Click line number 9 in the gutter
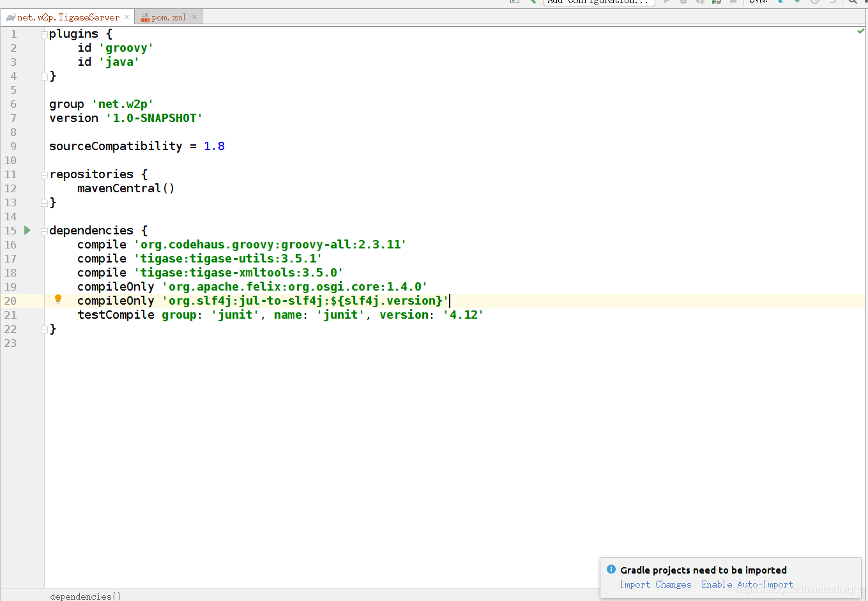This screenshot has width=868, height=601. pos(13,146)
